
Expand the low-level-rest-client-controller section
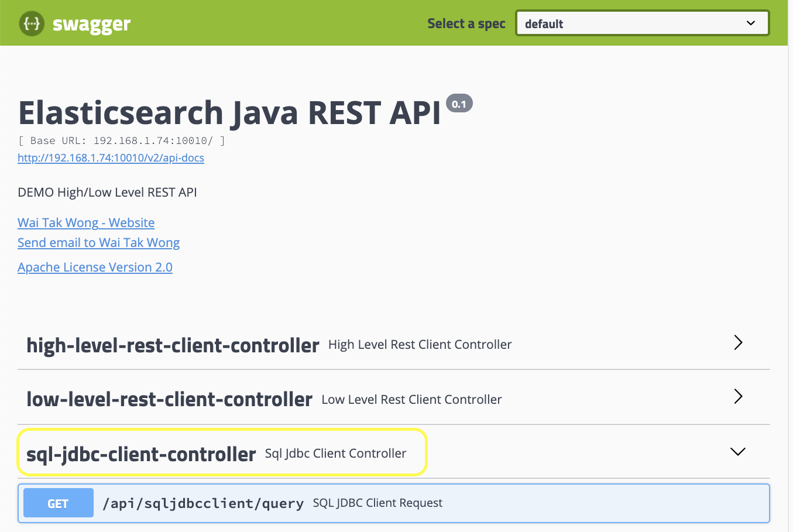point(169,399)
